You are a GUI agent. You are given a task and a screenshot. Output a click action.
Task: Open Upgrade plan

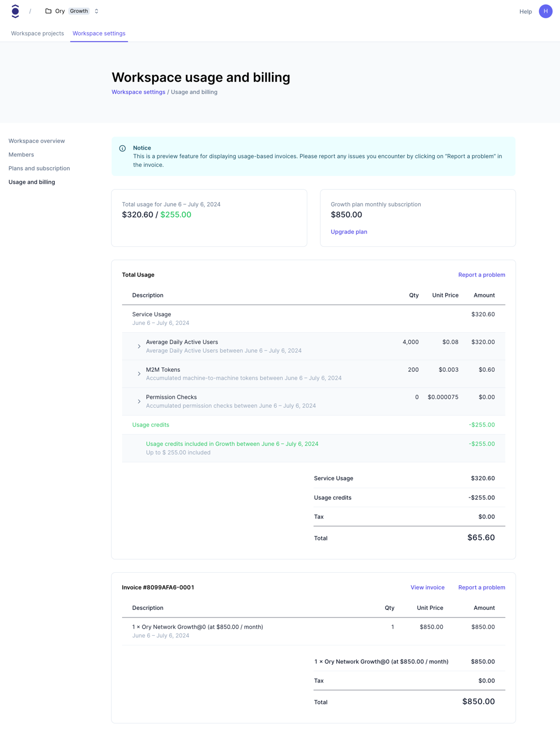(349, 232)
